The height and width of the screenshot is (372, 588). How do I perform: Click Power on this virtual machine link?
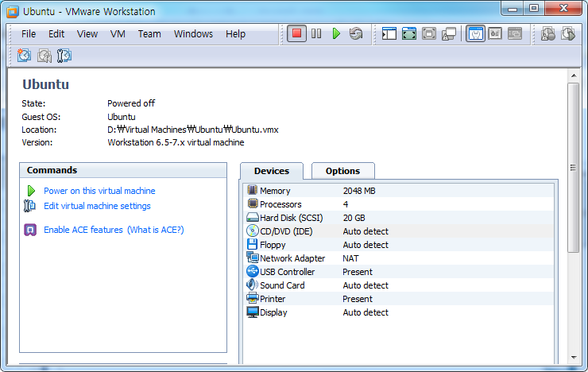coord(99,191)
